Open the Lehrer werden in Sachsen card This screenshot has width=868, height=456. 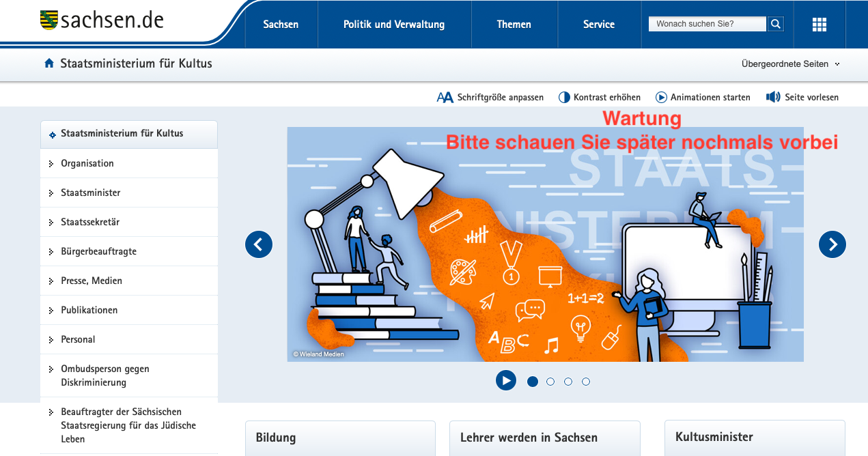click(x=545, y=438)
